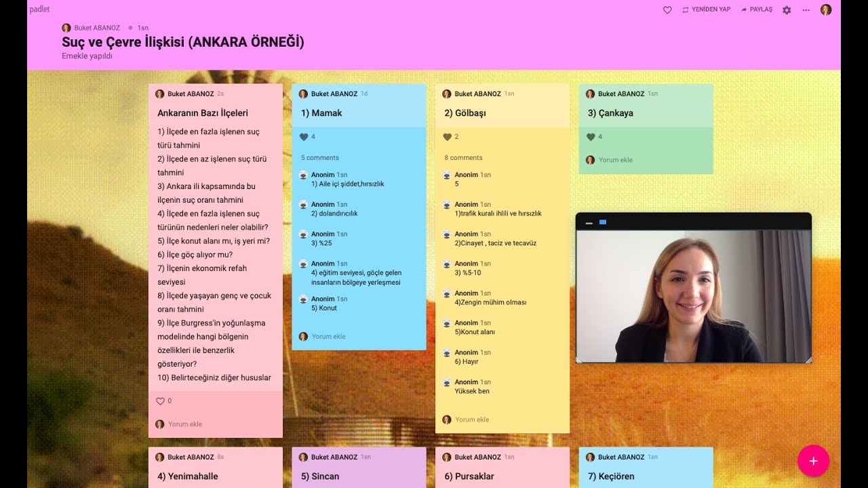Click Buket ABANOZ avatar on Sincan post
Image resolution: width=868 pixels, height=488 pixels.
(303, 457)
